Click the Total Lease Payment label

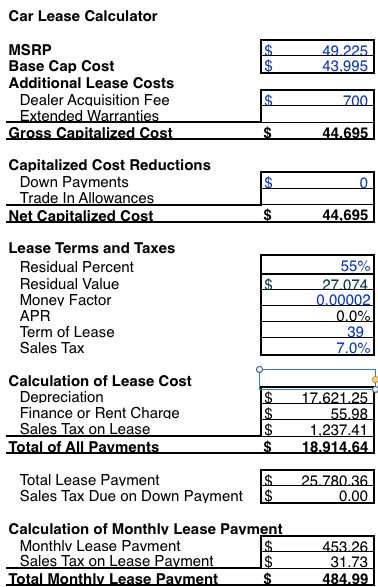point(89,480)
